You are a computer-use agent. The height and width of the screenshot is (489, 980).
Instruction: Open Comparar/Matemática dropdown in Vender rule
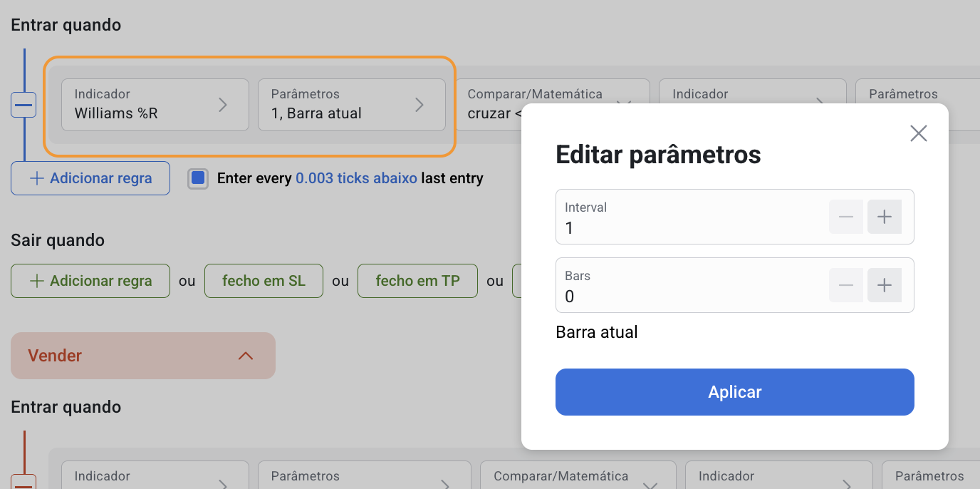(578, 475)
